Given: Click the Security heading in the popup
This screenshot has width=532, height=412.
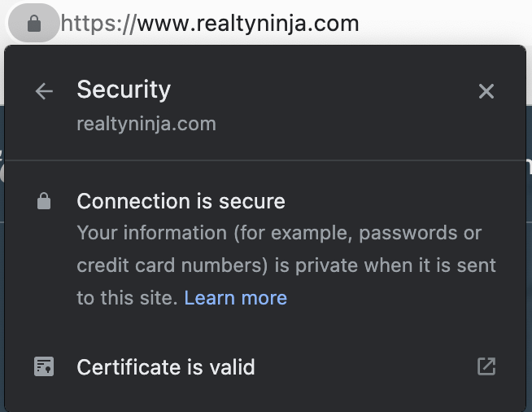Looking at the screenshot, I should pos(124,90).
